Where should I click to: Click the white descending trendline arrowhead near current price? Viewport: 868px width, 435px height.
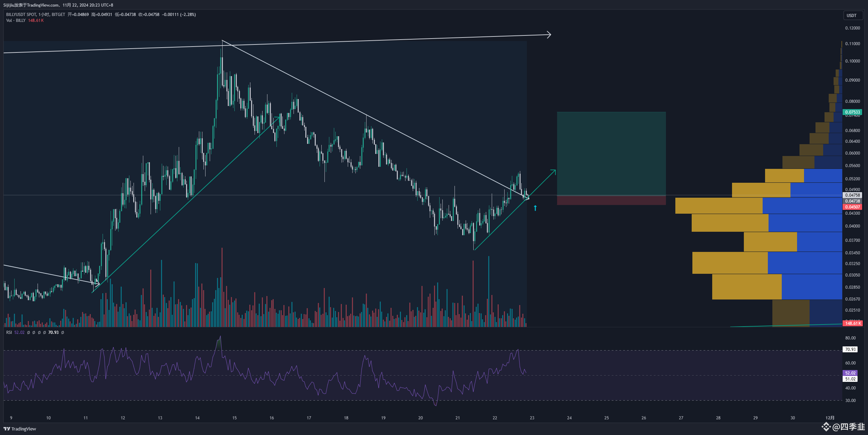(527, 198)
